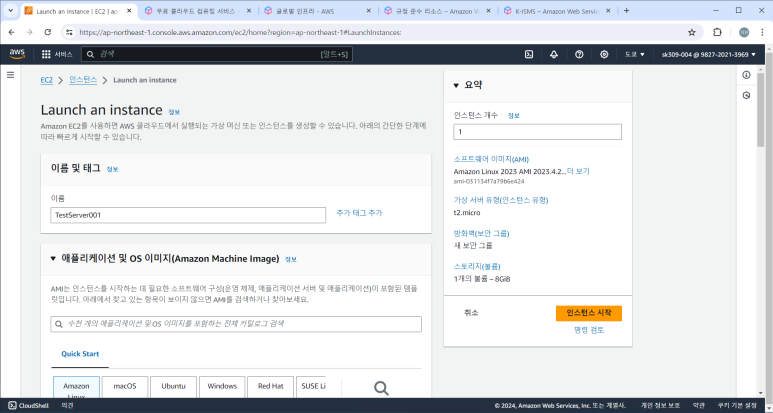This screenshot has width=773, height=413.
Task: Reload the page with refresh icon
Action: [47, 32]
